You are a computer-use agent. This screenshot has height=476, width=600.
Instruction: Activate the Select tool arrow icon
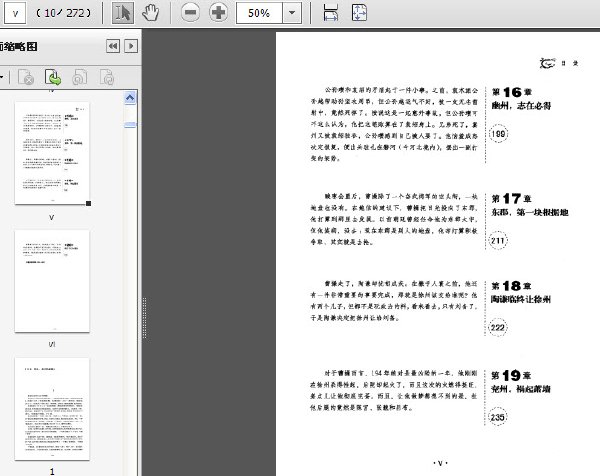123,13
